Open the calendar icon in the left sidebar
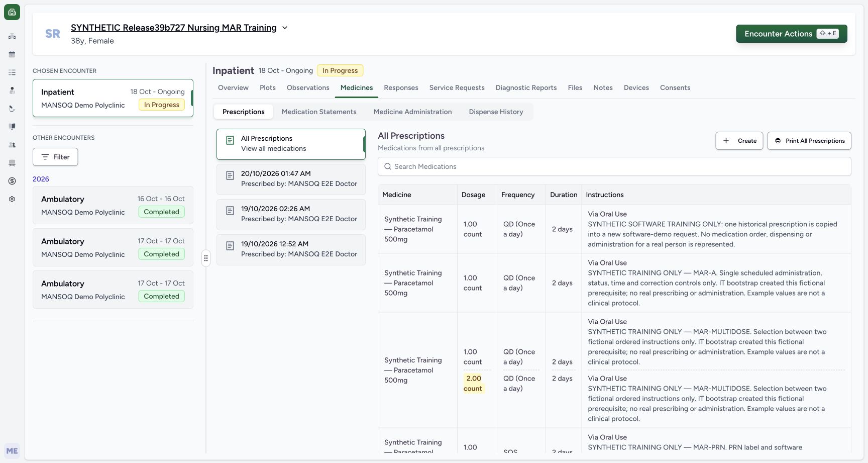The image size is (868, 463). point(12,54)
